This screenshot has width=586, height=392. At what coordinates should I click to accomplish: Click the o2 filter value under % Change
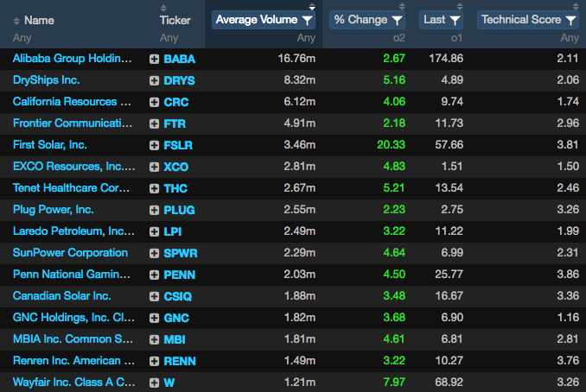399,38
